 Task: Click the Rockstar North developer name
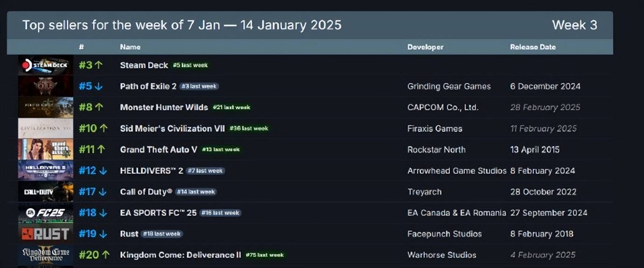436,149
